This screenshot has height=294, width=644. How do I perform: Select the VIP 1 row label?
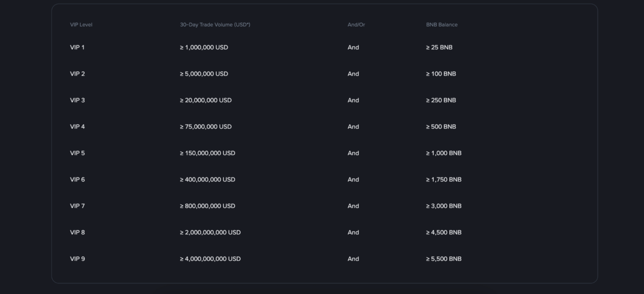click(x=77, y=47)
